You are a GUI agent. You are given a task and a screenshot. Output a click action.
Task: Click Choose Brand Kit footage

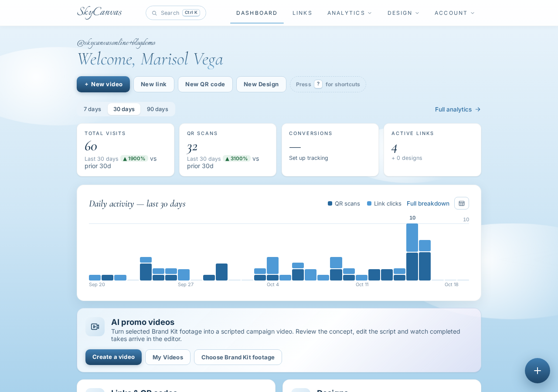coord(238,357)
